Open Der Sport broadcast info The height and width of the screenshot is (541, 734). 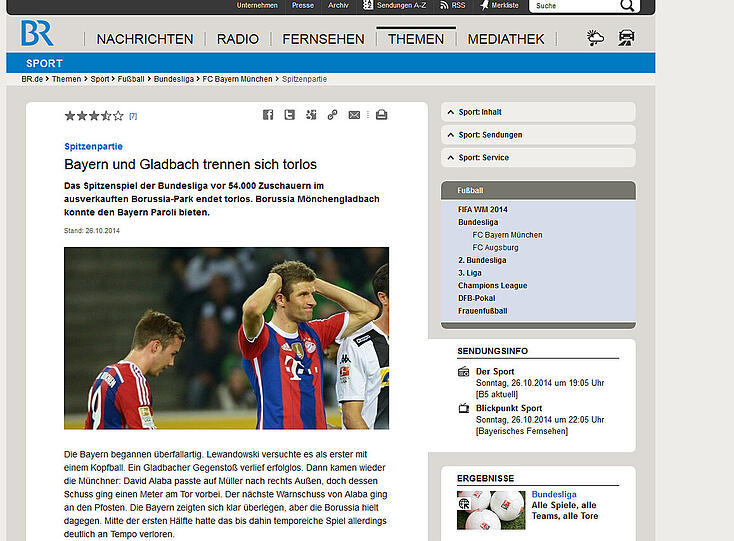(495, 372)
